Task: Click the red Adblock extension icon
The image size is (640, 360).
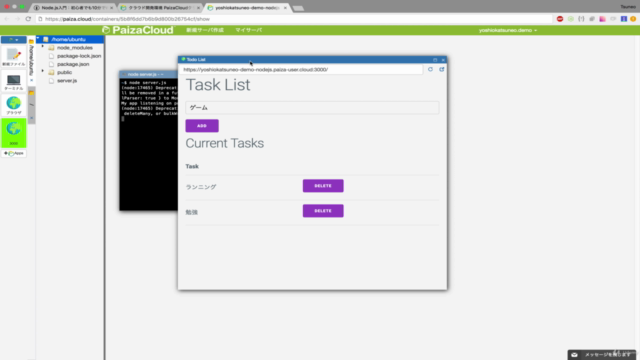Action: click(x=560, y=19)
